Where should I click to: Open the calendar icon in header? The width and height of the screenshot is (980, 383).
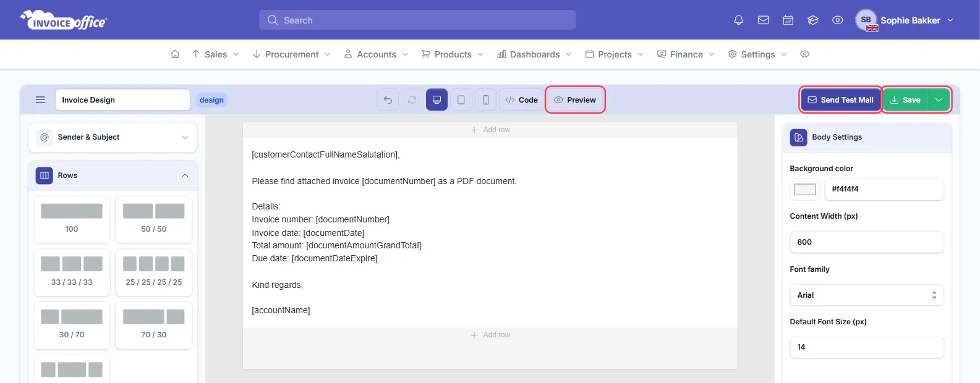tap(788, 20)
